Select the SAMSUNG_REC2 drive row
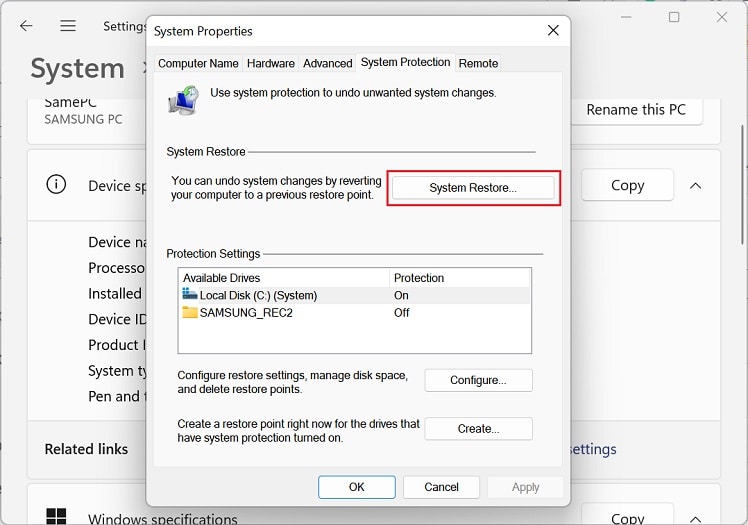 pos(354,313)
